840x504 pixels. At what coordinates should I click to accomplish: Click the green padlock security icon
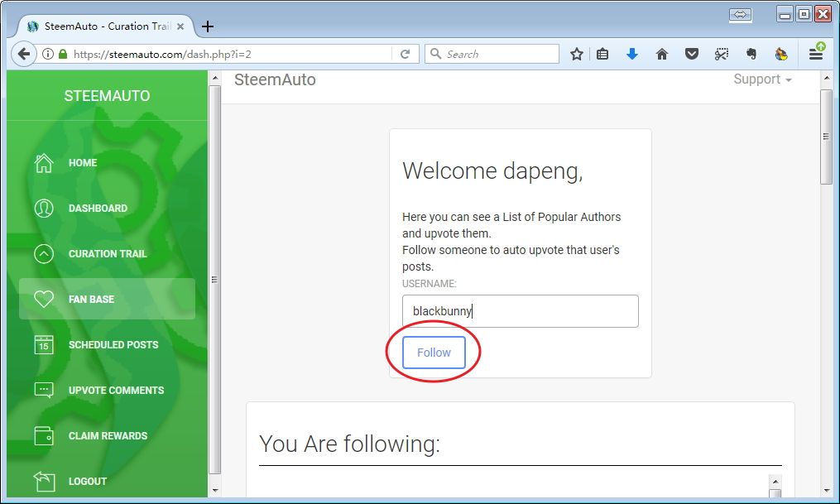[x=63, y=54]
